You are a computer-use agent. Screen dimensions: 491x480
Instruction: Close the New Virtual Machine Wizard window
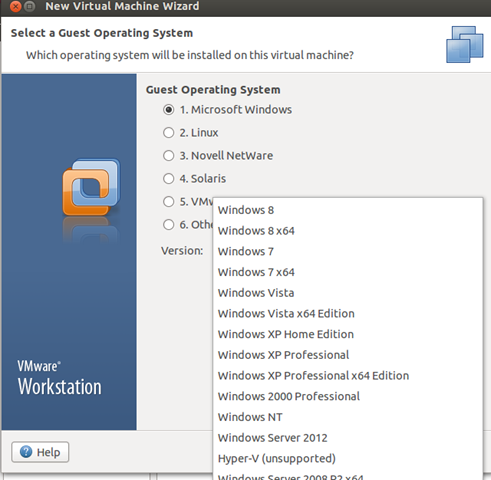click(x=15, y=6)
